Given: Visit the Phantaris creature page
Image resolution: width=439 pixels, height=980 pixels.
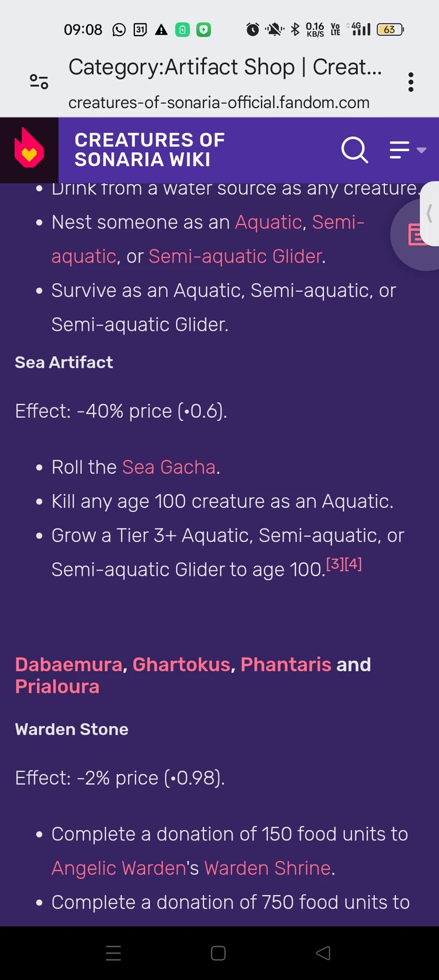Looking at the screenshot, I should tap(285, 664).
